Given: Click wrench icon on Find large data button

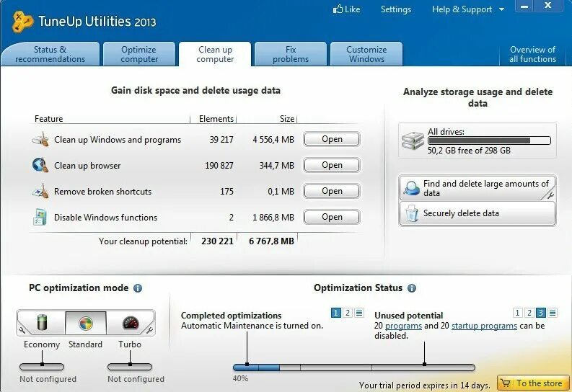Looking at the screenshot, I should tap(550, 195).
